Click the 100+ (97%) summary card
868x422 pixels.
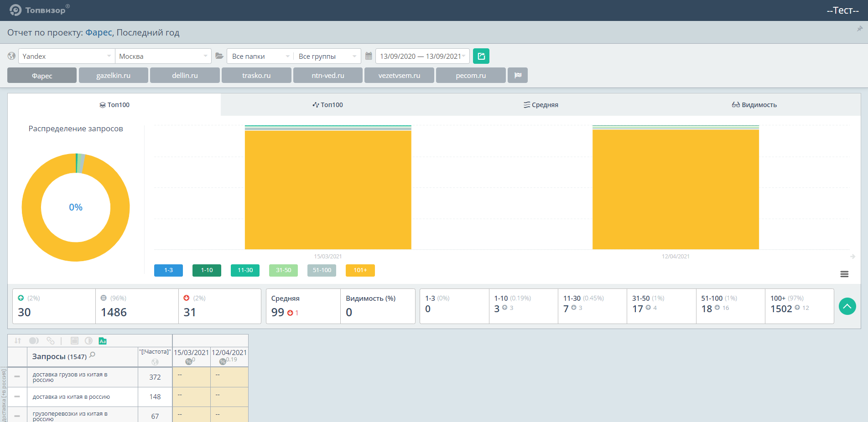pyautogui.click(x=800, y=306)
